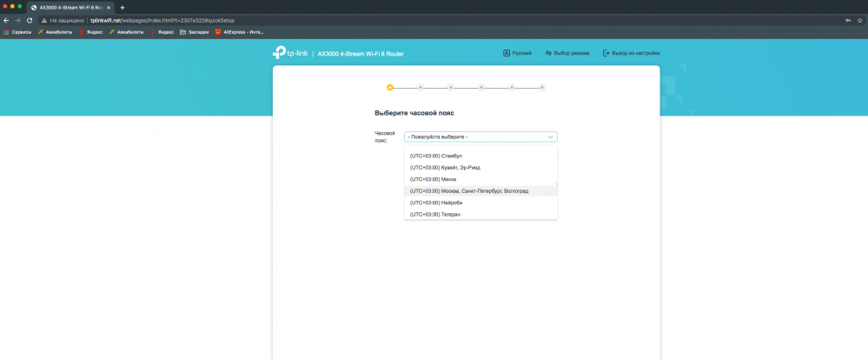The height and width of the screenshot is (360, 868).
Task: Choose (UTC+03:00) Минск from list
Action: (x=433, y=179)
